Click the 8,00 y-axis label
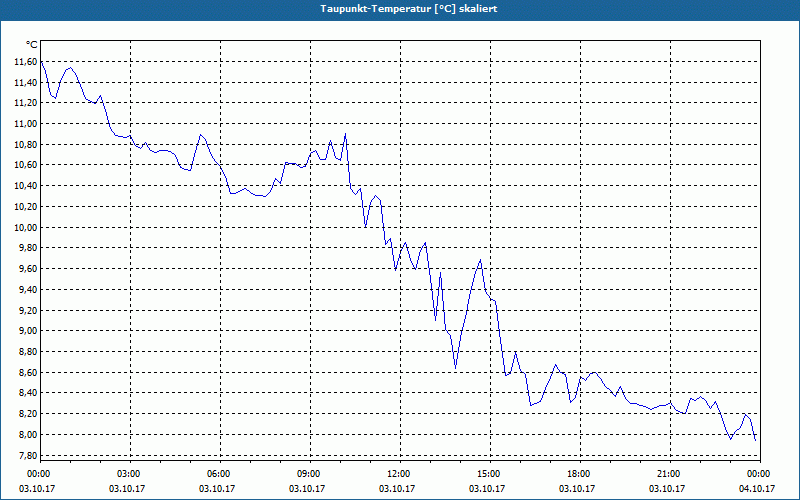The image size is (800, 500). click(x=28, y=435)
